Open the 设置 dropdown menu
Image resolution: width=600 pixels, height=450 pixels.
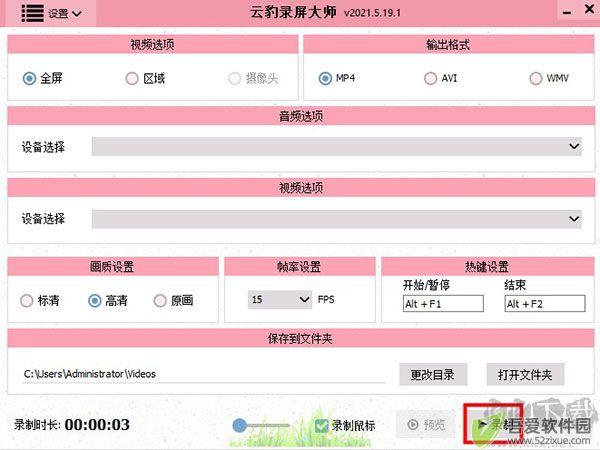pos(65,14)
